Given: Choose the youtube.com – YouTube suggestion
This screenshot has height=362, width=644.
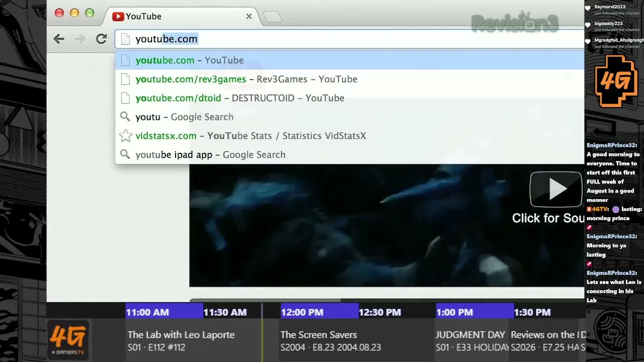Looking at the screenshot, I should [350, 60].
